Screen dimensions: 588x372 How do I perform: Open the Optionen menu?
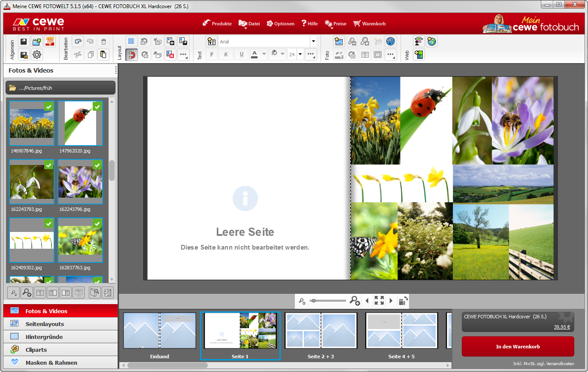(280, 24)
